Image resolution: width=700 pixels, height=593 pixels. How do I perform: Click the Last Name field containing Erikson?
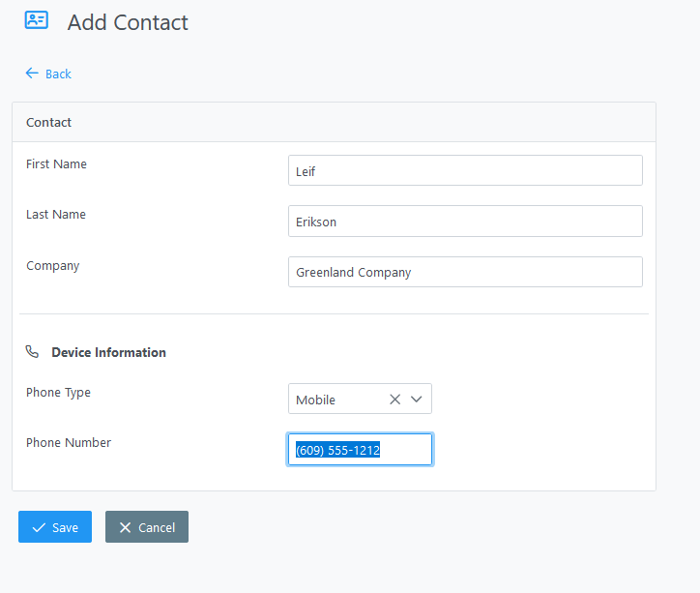pos(465,221)
